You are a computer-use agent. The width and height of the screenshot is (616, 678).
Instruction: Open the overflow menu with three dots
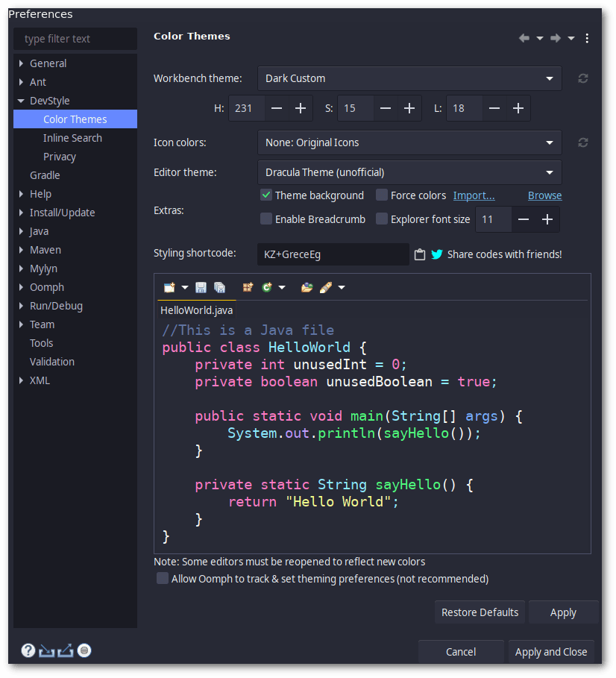[587, 38]
